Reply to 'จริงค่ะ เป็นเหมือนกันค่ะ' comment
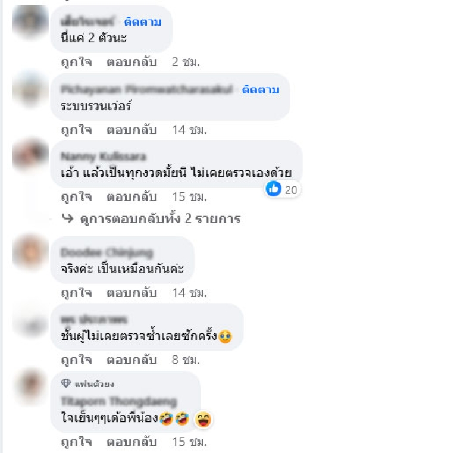This screenshot has width=476, height=453. [131, 293]
